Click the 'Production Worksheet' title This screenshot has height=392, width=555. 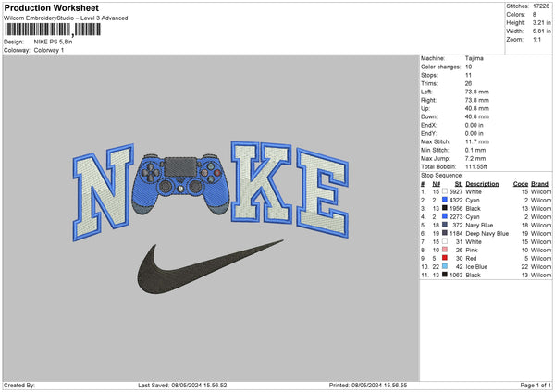52,7
